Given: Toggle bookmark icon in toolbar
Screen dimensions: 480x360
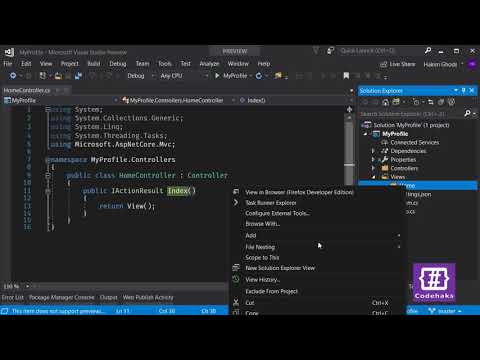Looking at the screenshot, I should click(x=346, y=76).
